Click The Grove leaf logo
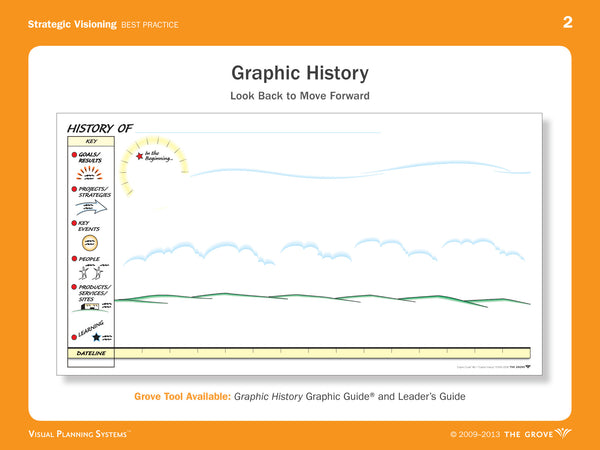Viewport: 600px width, 450px height. pyautogui.click(x=564, y=433)
